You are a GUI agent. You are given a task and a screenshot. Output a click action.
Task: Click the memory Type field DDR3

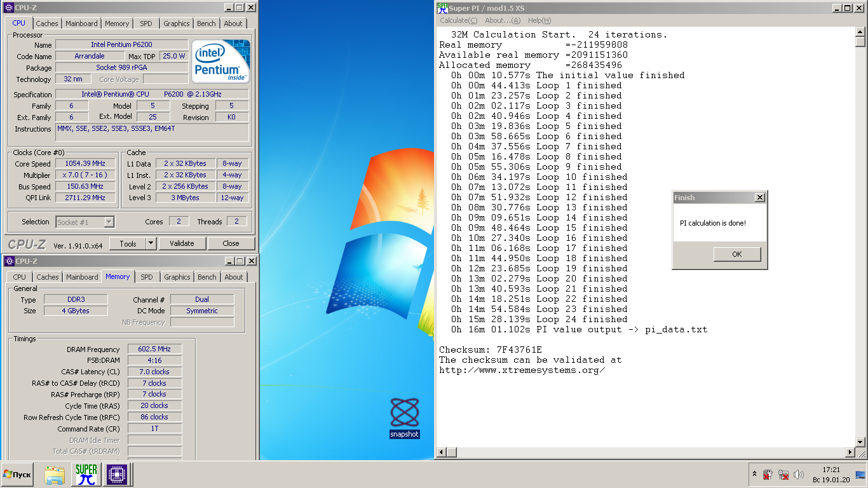(76, 299)
